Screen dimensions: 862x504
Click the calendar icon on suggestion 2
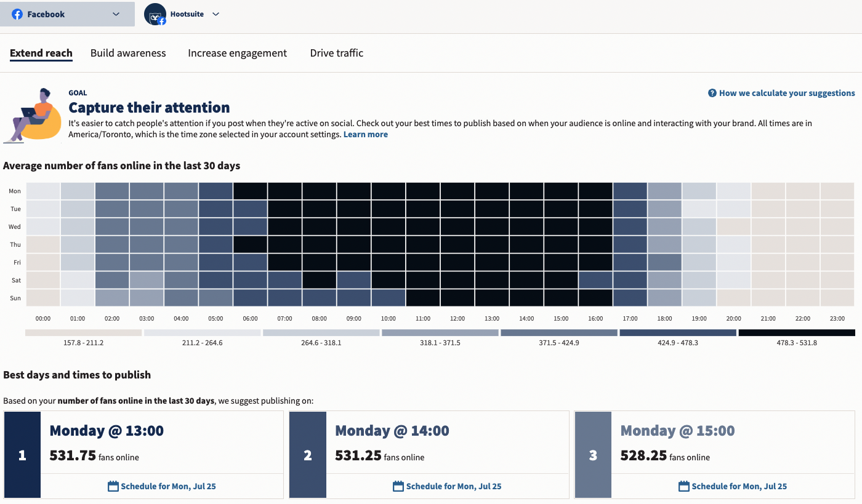pyautogui.click(x=398, y=486)
